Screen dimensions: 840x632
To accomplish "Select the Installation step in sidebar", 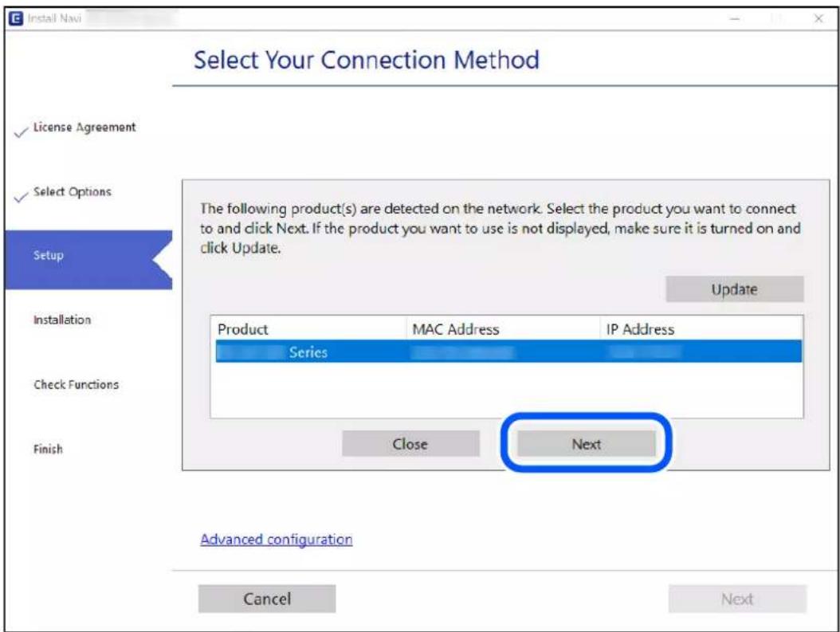I will point(62,320).
